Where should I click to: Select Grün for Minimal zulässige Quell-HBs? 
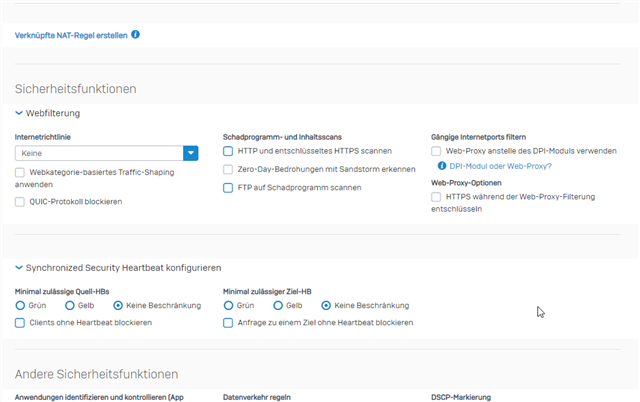(x=20, y=305)
